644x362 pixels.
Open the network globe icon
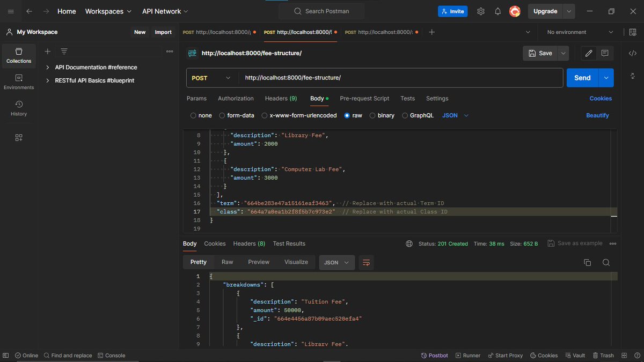[x=409, y=243]
